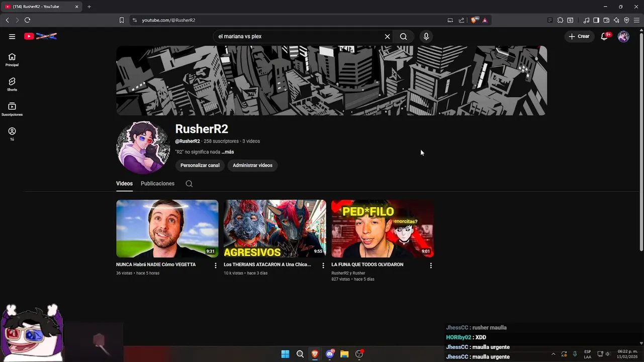This screenshot has height=362, width=644.
Task: Search within channel magnifier icon
Action: point(189,184)
